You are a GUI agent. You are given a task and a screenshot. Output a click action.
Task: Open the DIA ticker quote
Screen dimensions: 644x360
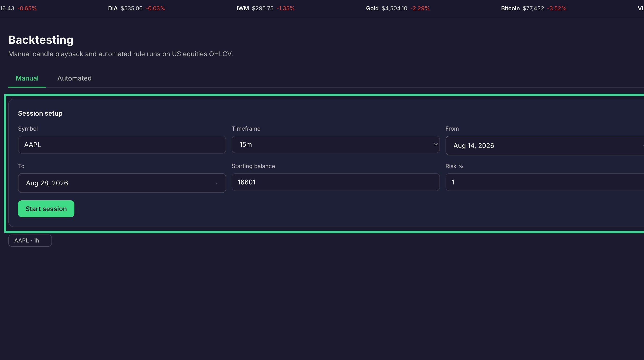(136, 8)
